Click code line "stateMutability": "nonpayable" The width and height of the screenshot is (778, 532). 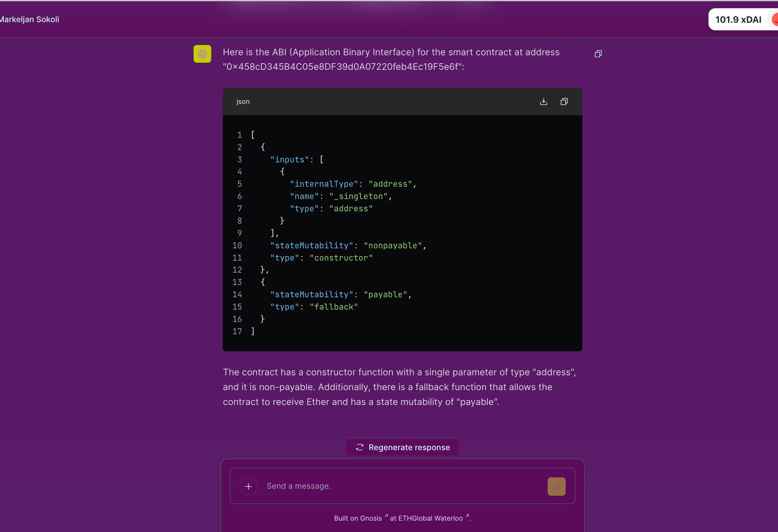[x=348, y=245]
